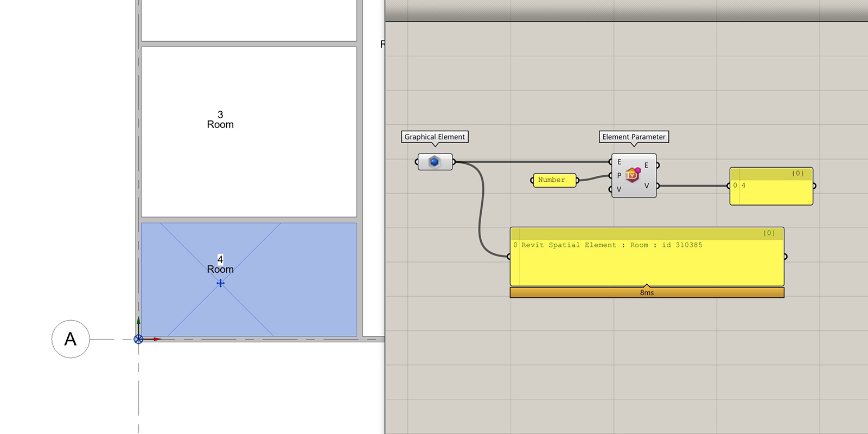Viewport: 868px width, 434px height.
Task: Click the Element Parameter label tag
Action: (x=634, y=137)
